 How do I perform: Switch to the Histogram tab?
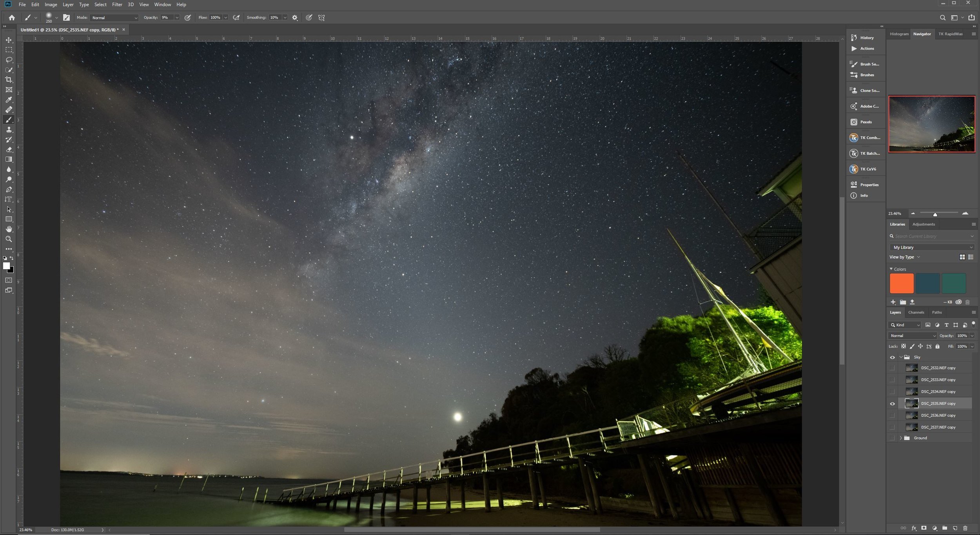coord(899,34)
